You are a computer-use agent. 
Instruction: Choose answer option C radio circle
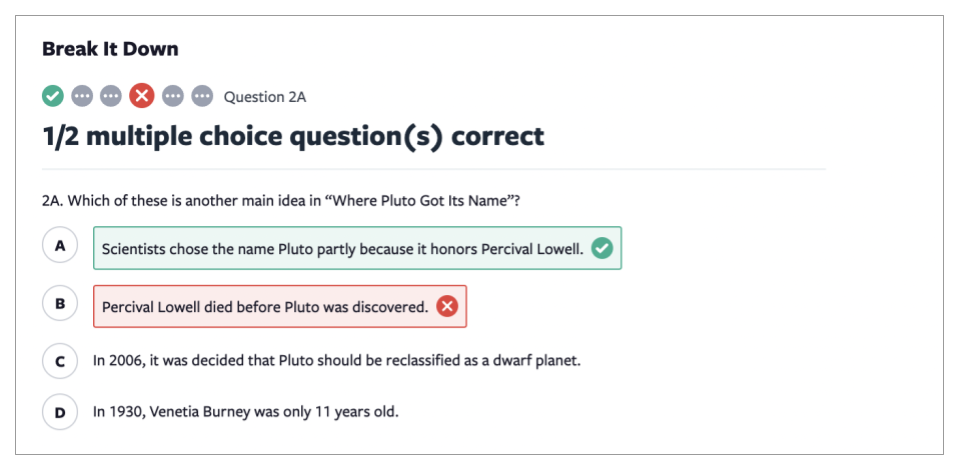point(60,361)
